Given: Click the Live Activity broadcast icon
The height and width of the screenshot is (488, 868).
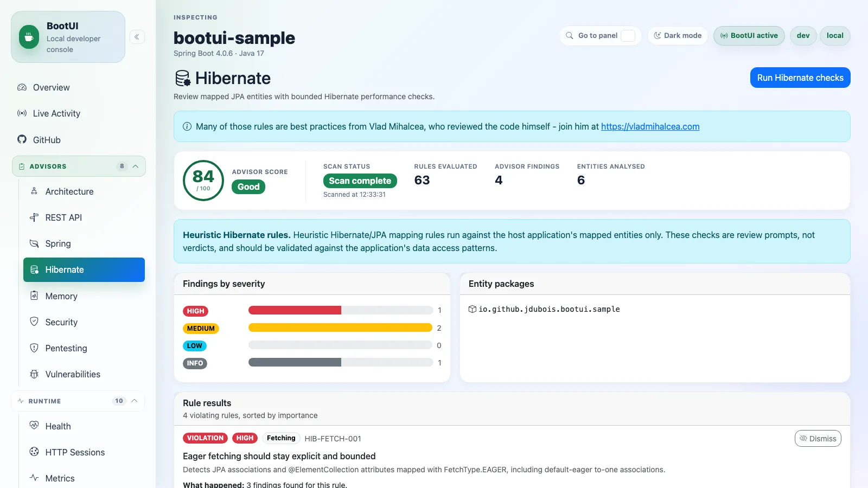Looking at the screenshot, I should [22, 113].
